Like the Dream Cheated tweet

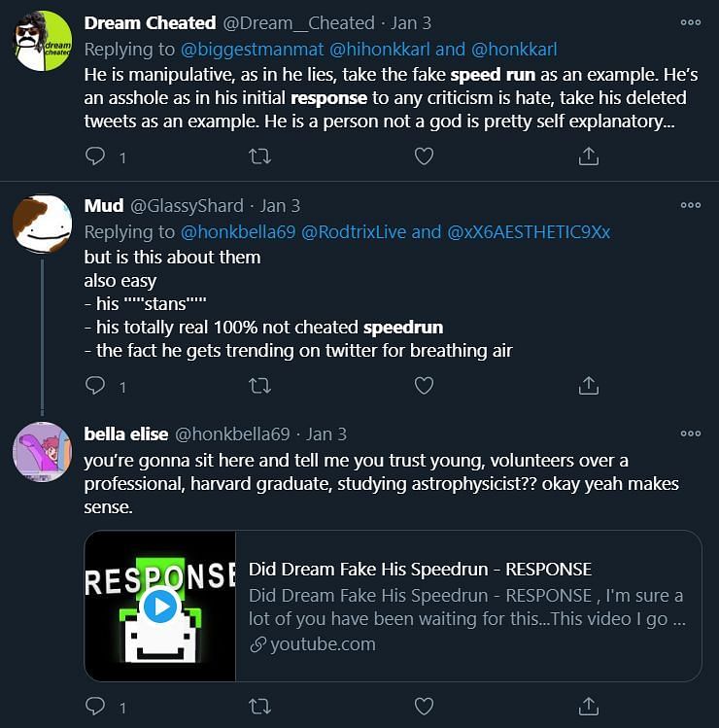point(424,156)
